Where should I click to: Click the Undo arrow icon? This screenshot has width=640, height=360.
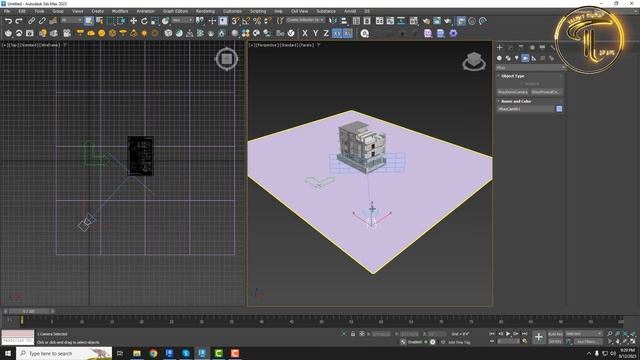(x=8, y=21)
